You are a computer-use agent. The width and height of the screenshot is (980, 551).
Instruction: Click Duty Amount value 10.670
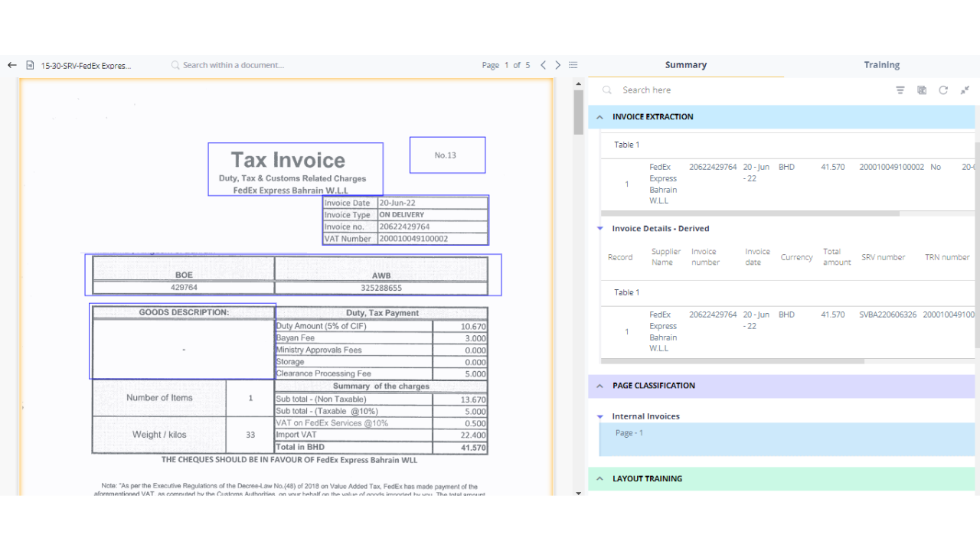click(473, 327)
